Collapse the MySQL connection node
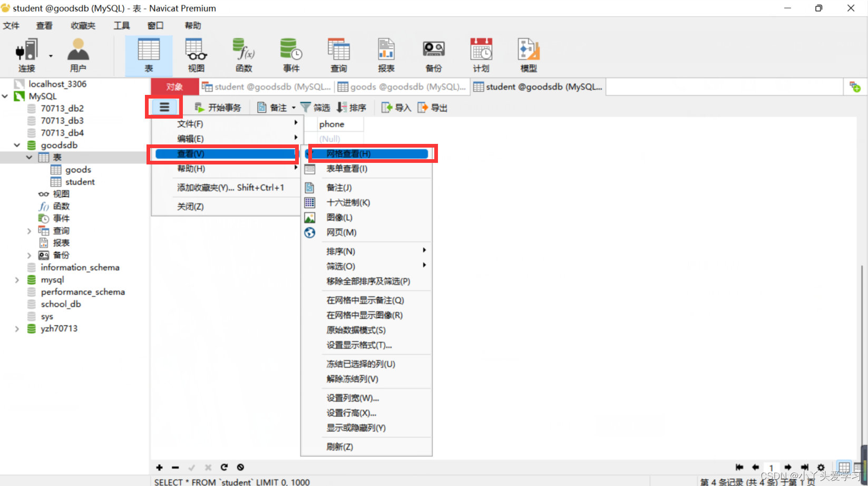This screenshot has width=868, height=486. click(x=5, y=96)
